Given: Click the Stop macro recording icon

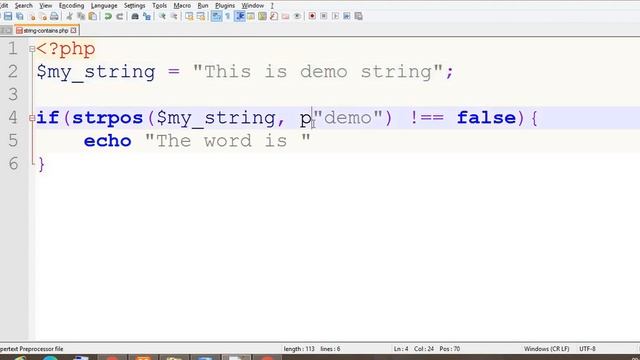Looking at the screenshot, I should click(324, 16).
